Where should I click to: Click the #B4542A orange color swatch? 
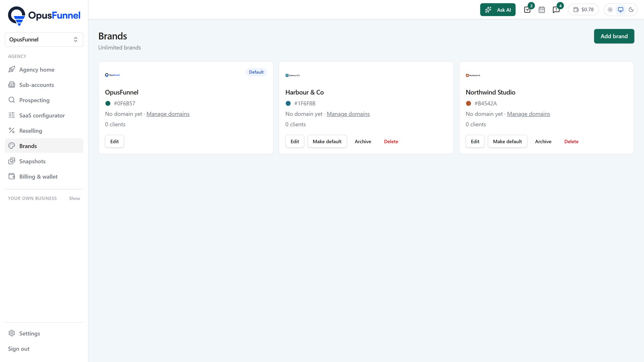[469, 104]
